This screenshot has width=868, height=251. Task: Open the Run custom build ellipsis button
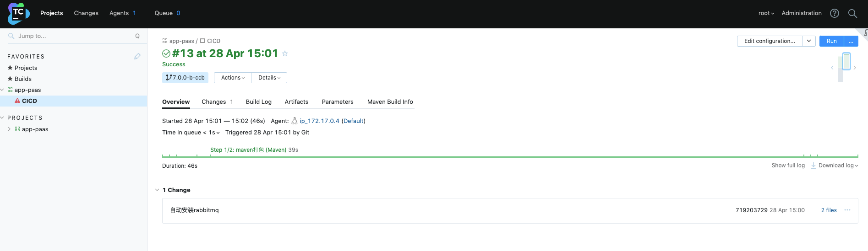[x=851, y=41]
